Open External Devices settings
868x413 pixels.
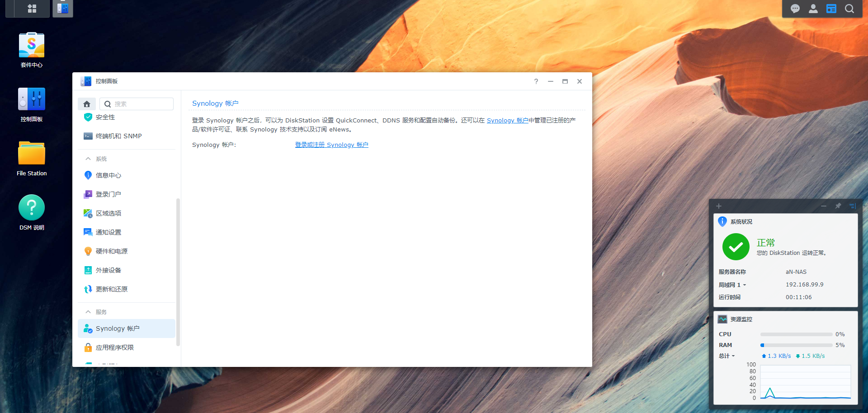point(127,270)
